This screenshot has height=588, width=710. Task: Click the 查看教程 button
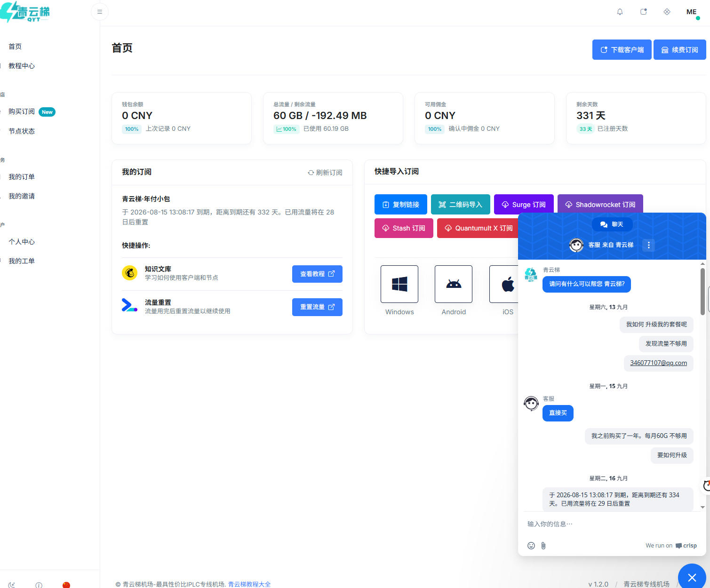pyautogui.click(x=317, y=274)
